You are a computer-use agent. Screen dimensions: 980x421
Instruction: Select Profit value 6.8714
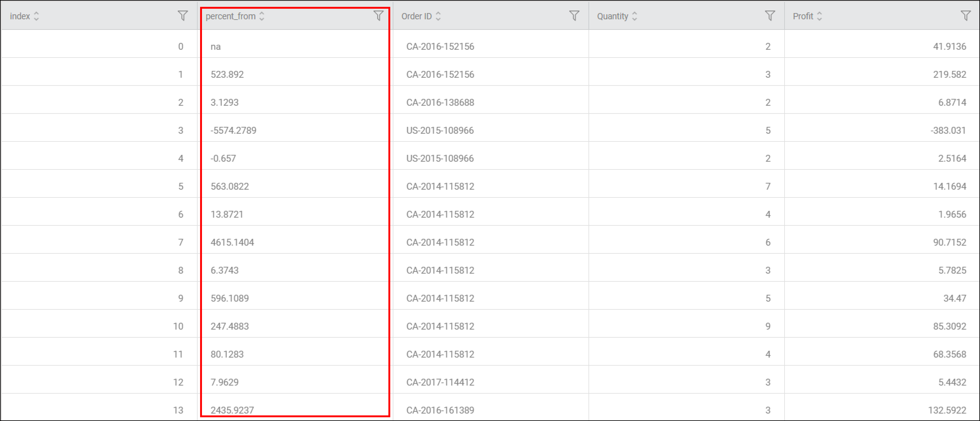coord(952,102)
